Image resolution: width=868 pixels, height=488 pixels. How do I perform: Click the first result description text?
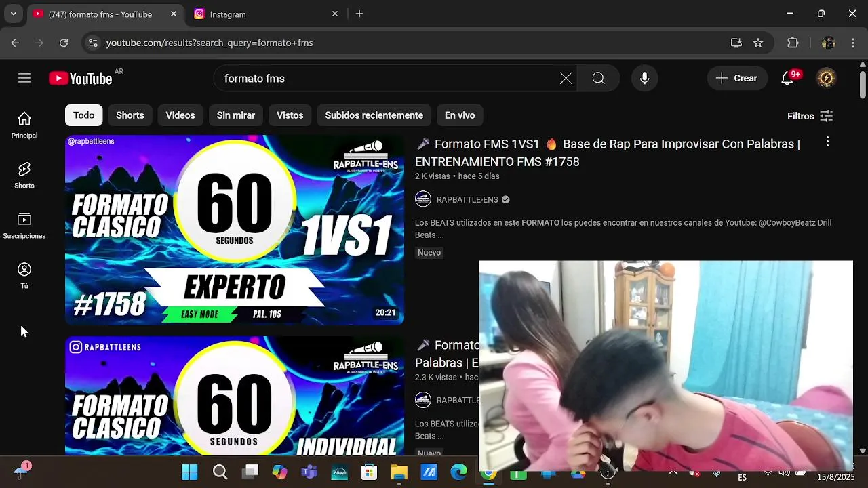click(x=623, y=229)
